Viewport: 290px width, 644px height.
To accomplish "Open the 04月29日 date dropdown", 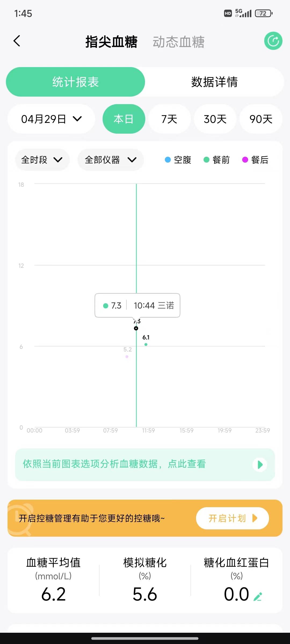I will tap(51, 119).
